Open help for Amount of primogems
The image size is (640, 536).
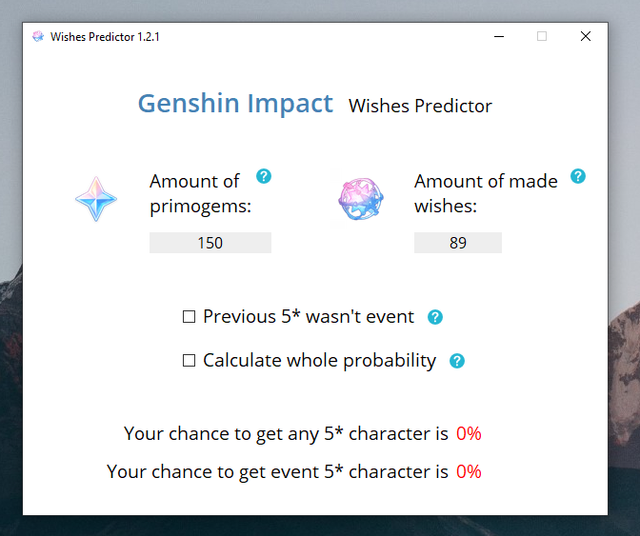(264, 176)
